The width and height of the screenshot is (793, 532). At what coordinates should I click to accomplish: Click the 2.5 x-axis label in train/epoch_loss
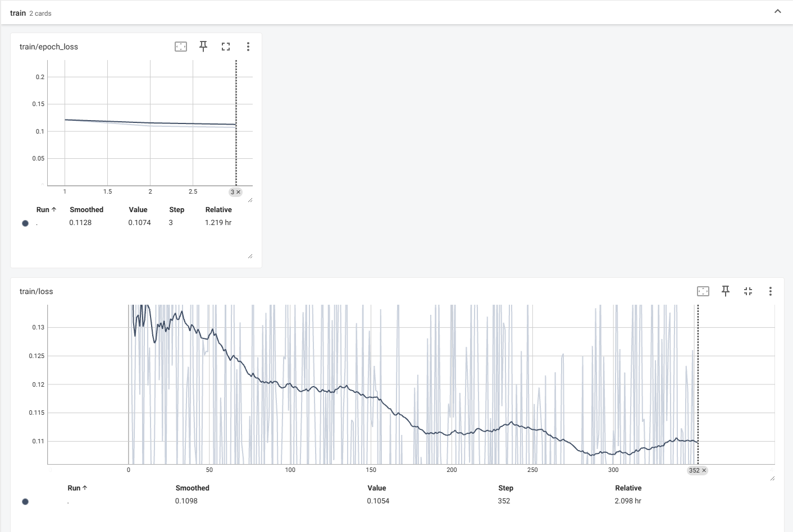coord(193,192)
